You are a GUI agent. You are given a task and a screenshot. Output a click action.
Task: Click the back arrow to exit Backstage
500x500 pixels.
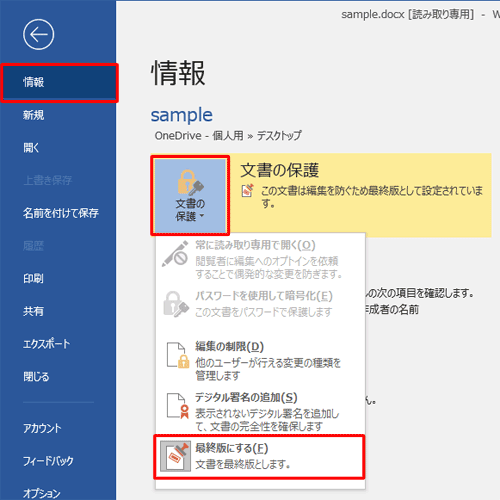click(38, 34)
